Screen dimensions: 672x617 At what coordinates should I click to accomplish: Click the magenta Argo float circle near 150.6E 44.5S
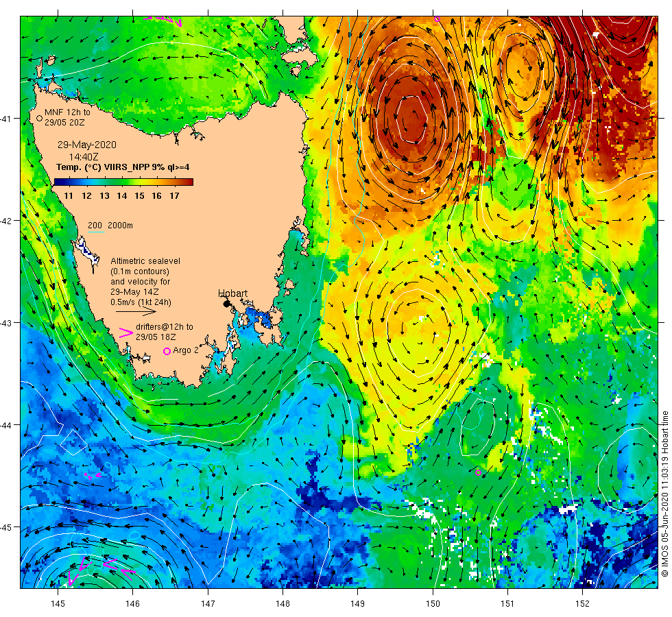point(479,473)
